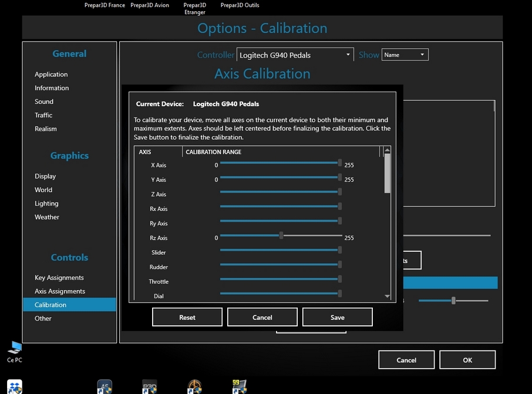The width and height of the screenshot is (532, 394).
Task: Select Application in General section
Action: pyautogui.click(x=51, y=75)
